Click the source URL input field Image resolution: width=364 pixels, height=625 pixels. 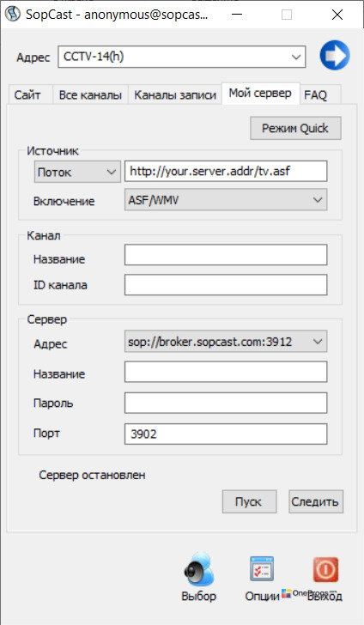coord(226,172)
